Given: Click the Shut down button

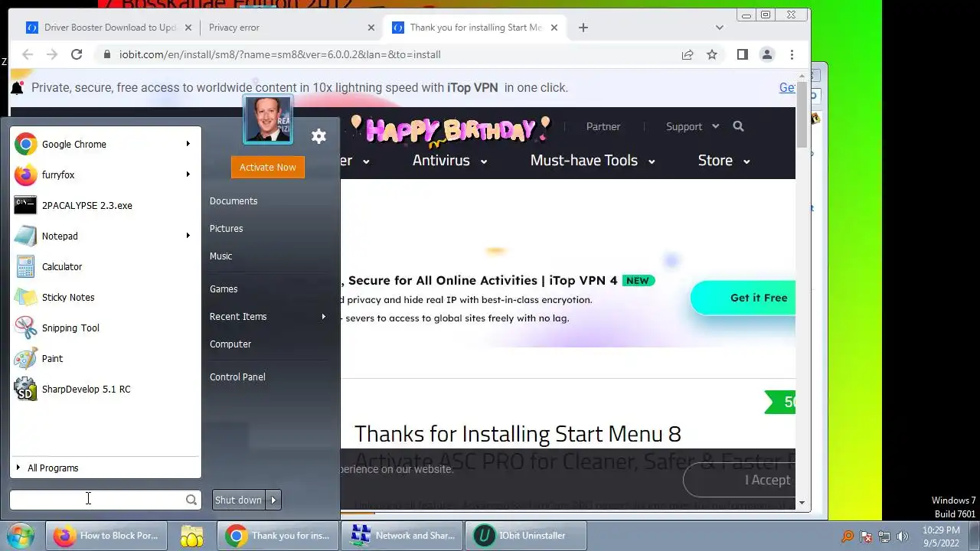Looking at the screenshot, I should (x=239, y=500).
